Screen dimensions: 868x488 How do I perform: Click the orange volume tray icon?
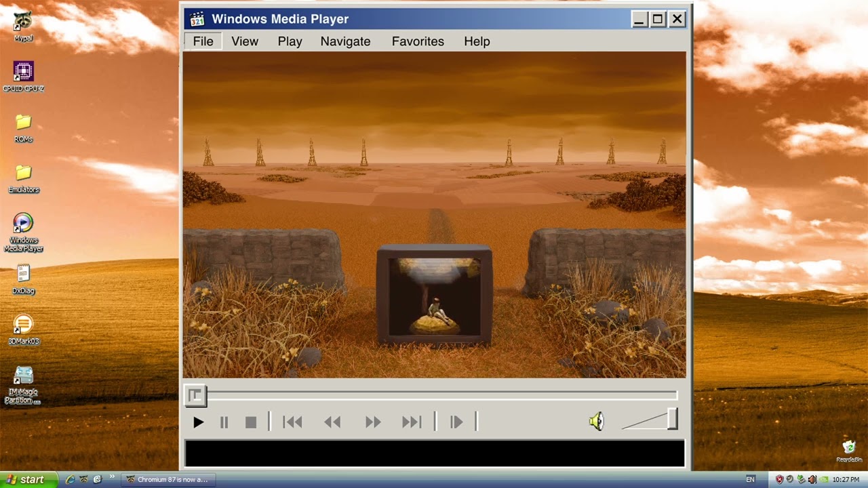812,479
